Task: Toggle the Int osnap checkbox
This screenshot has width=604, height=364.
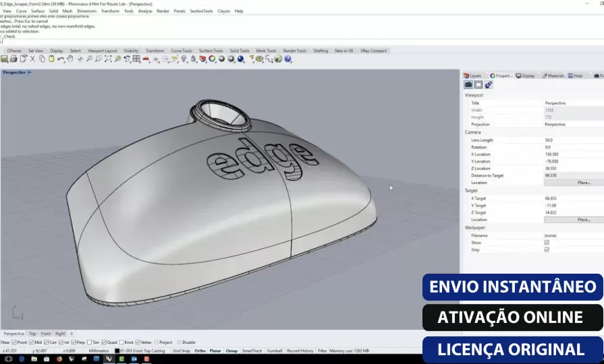Action: 61,342
